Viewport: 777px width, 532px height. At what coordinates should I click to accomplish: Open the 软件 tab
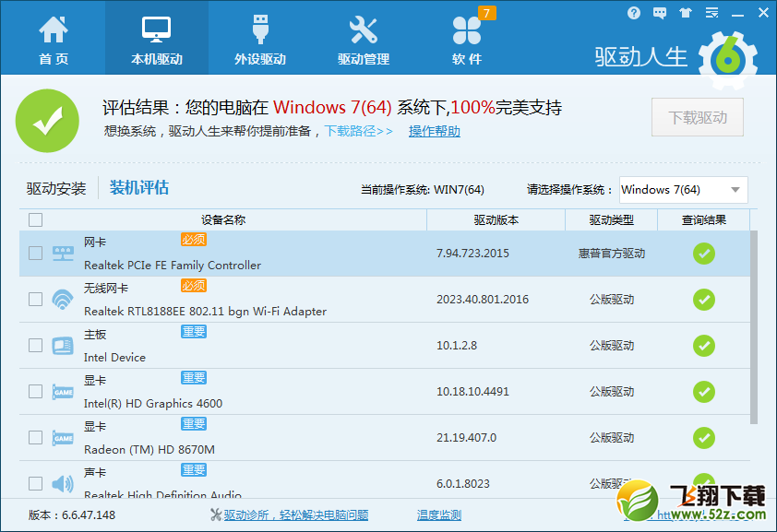click(467, 41)
